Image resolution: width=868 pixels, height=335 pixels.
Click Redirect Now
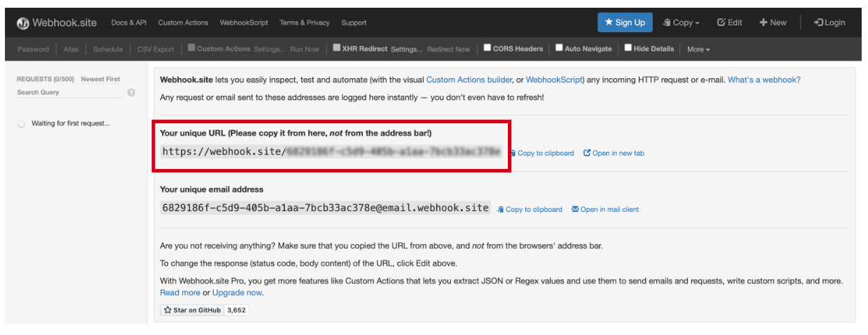[448, 49]
